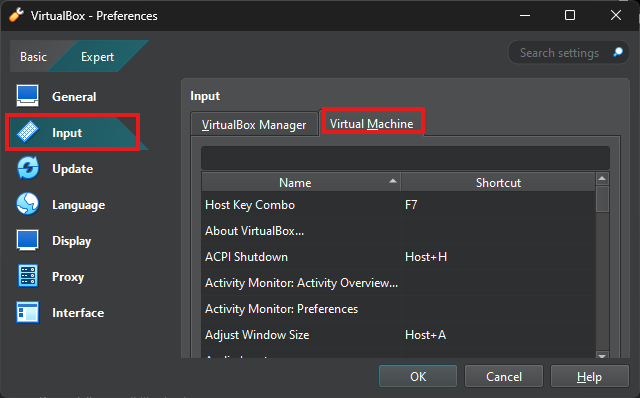Select the Language settings label
640x398 pixels.
coord(78,205)
